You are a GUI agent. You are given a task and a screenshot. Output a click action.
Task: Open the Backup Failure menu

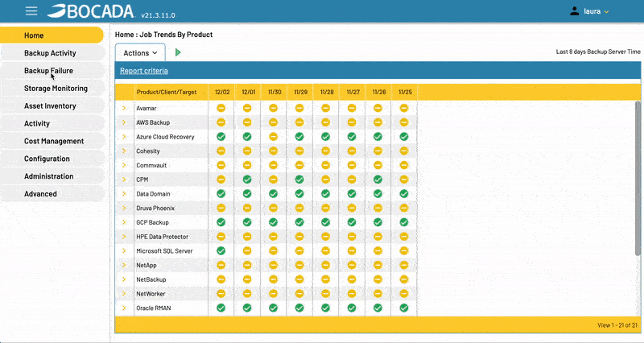click(x=52, y=71)
